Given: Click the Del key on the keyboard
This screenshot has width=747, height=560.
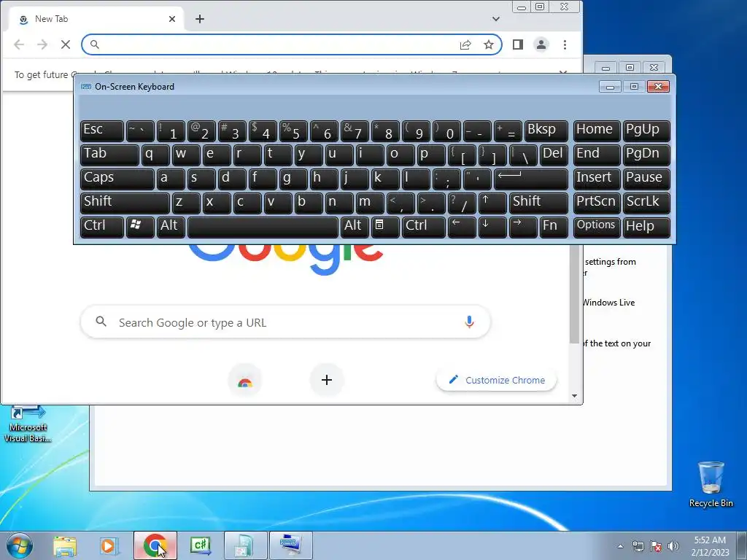Looking at the screenshot, I should [x=554, y=155].
